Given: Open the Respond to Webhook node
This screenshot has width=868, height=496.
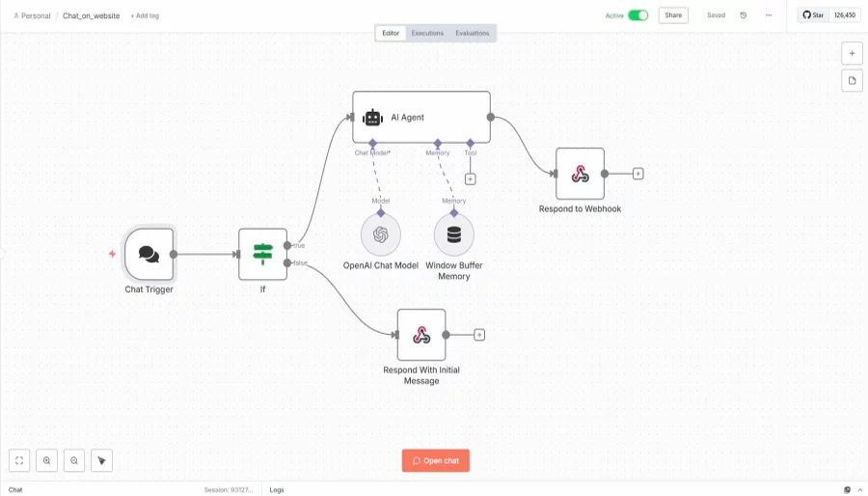Looking at the screenshot, I should click(x=580, y=174).
